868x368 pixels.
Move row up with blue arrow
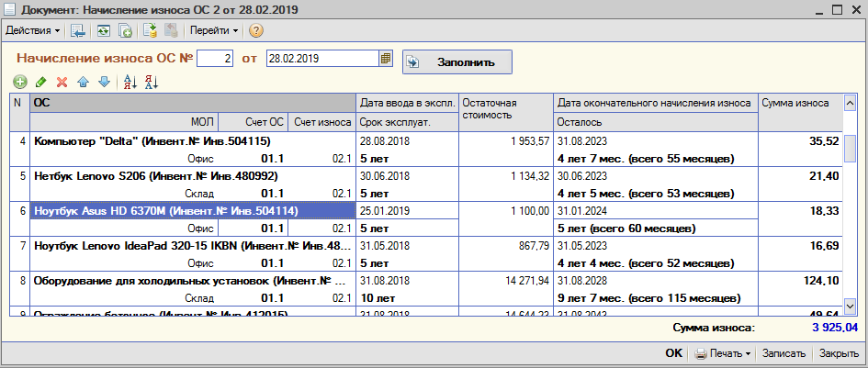pos(83,83)
